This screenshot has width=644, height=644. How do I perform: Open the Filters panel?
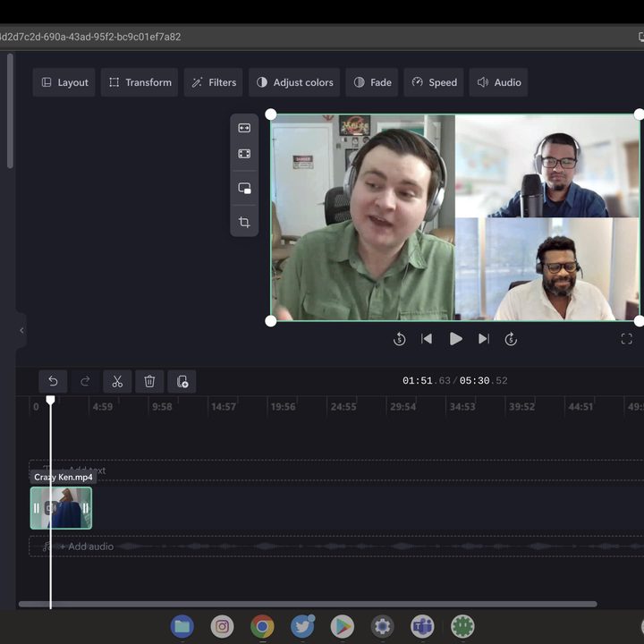pos(213,82)
